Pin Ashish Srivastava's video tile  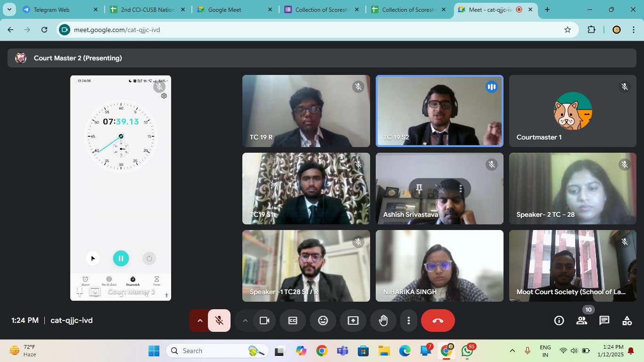[419, 189]
